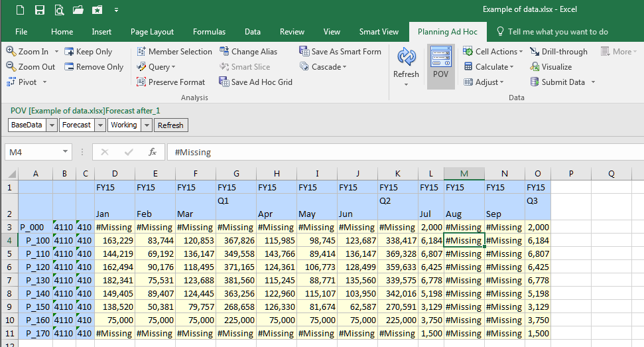Switch to the Smart View tab

click(379, 32)
